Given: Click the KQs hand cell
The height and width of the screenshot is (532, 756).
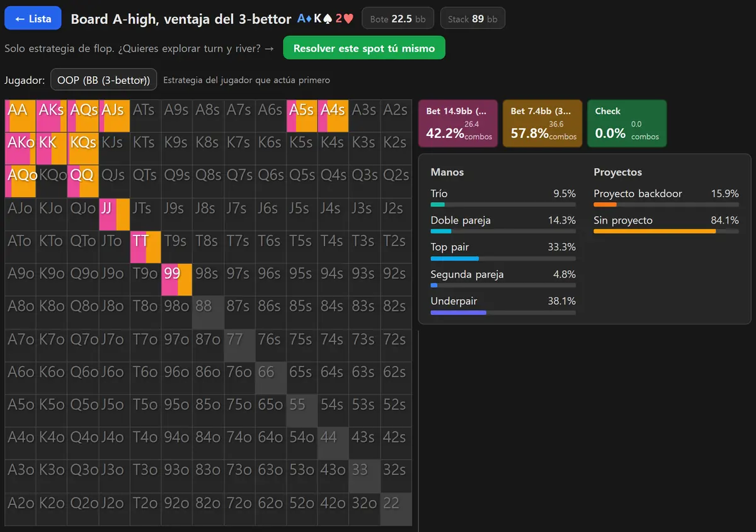Looking at the screenshot, I should tap(83, 149).
